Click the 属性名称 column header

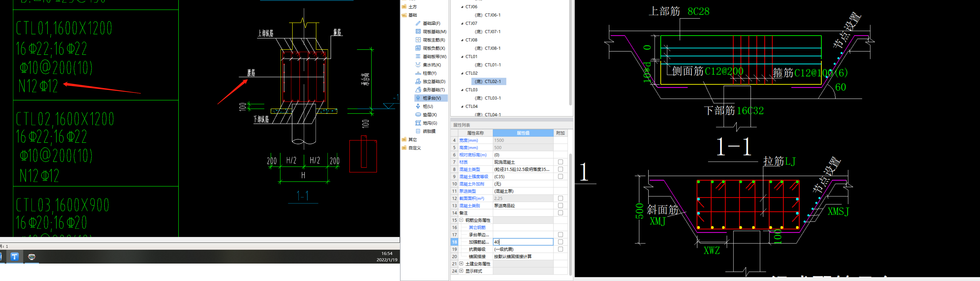point(476,133)
